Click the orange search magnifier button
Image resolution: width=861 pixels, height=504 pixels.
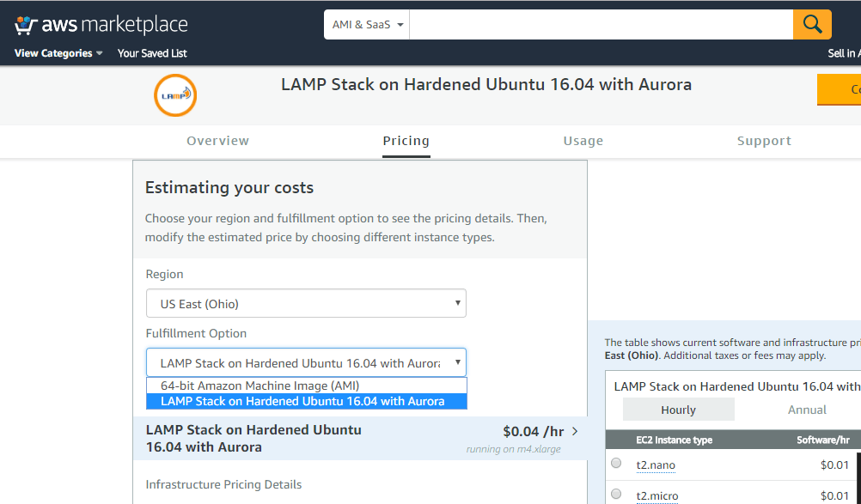coord(812,24)
